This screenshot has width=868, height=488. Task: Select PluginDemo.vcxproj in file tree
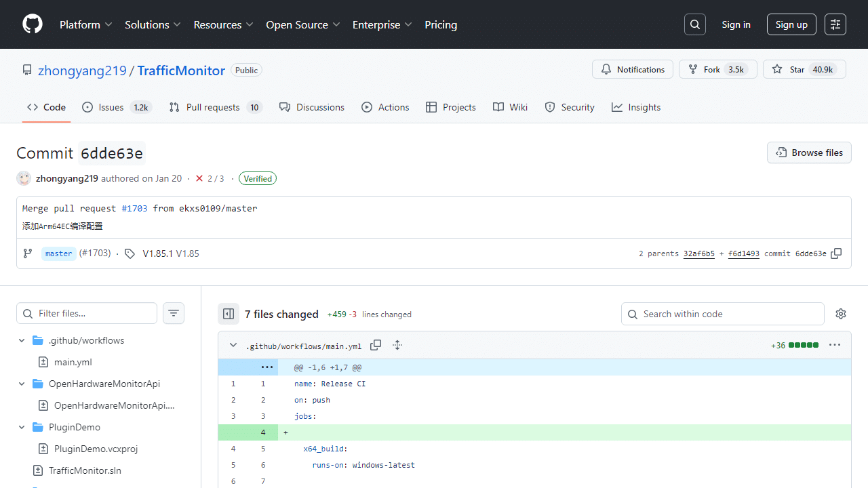click(x=96, y=449)
